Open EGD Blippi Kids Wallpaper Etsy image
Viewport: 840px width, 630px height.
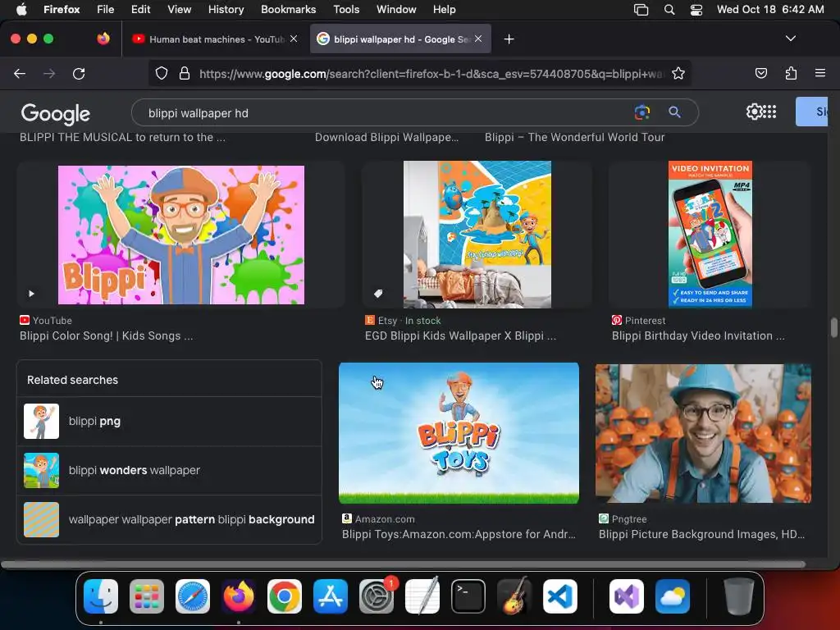tap(477, 235)
